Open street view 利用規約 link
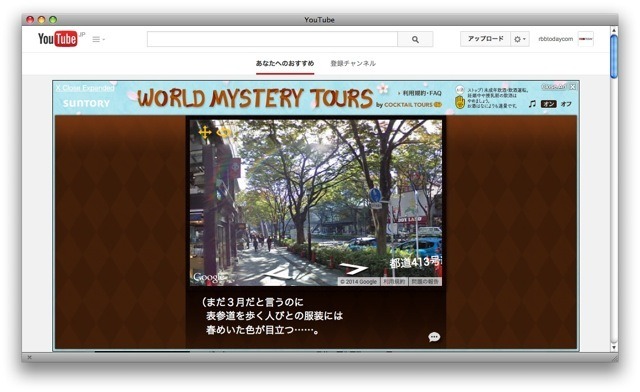 point(393,282)
